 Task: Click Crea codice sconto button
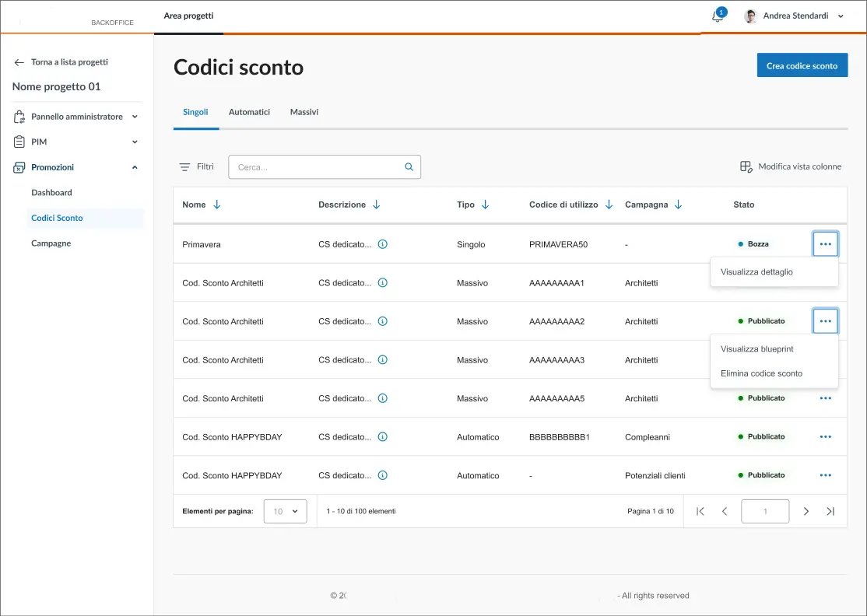coord(802,65)
